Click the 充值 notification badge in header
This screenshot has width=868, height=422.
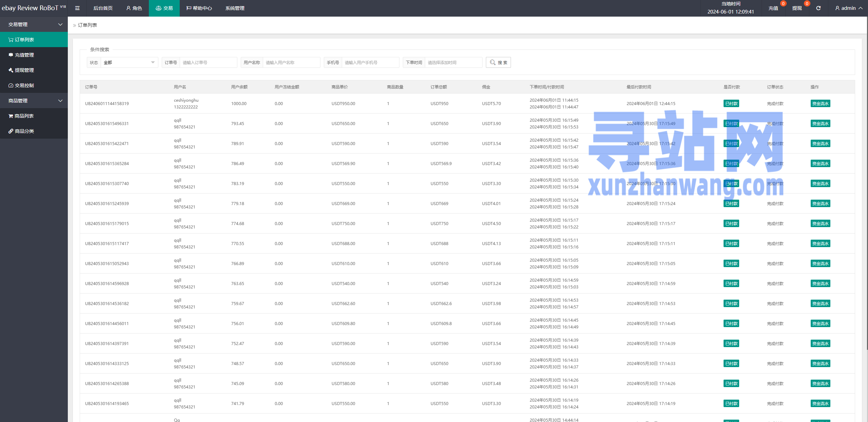[x=783, y=3]
